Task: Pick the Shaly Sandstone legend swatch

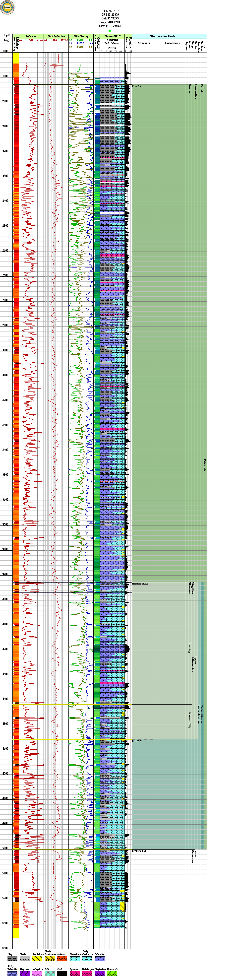Action: [50, 959]
